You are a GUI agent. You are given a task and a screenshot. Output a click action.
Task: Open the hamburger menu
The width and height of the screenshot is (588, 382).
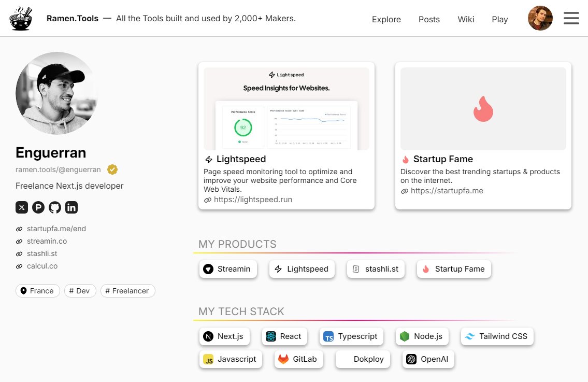(571, 18)
